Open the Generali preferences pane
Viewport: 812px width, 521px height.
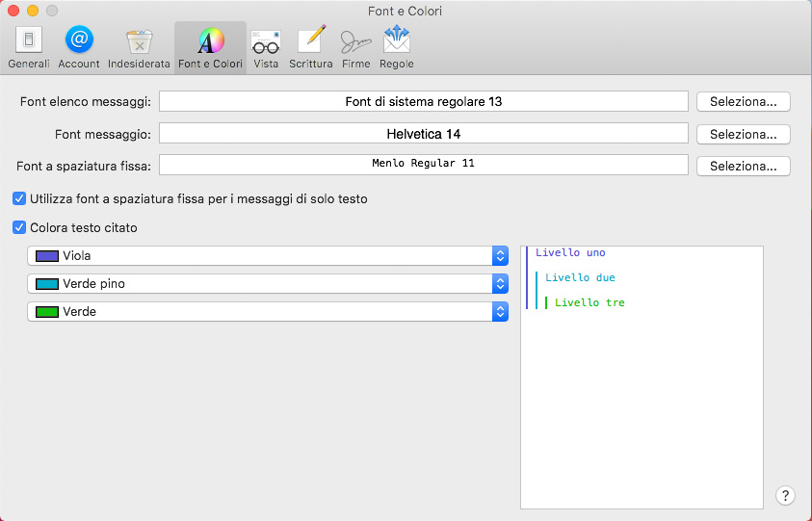point(29,47)
